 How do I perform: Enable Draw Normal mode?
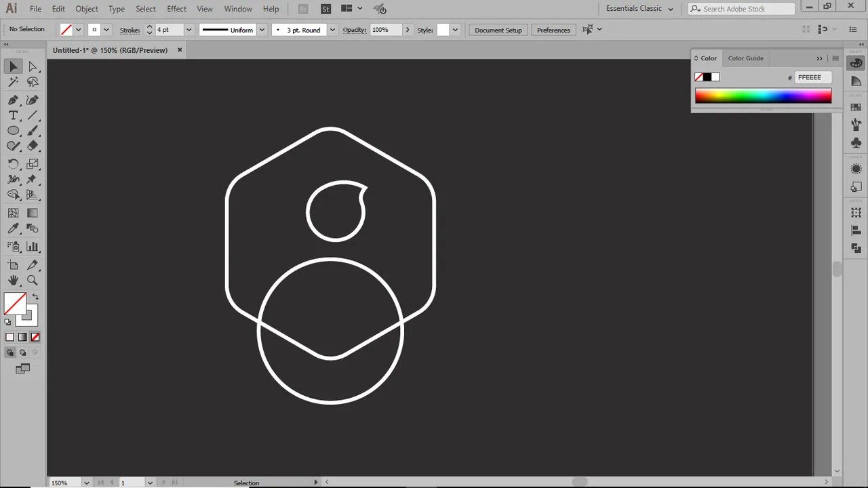9,352
